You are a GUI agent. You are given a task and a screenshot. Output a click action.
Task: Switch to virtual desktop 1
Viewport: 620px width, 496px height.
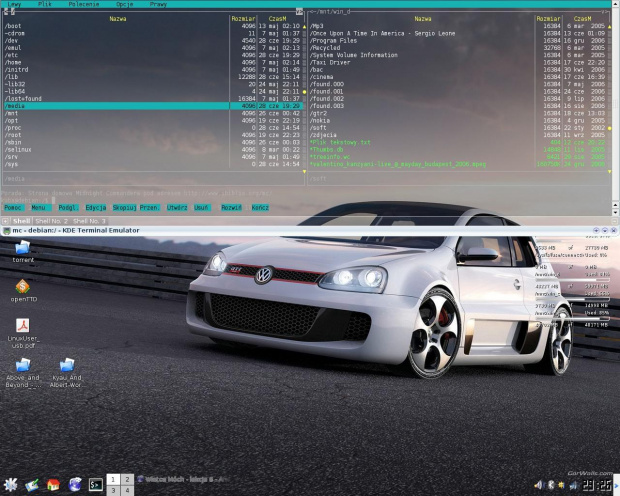113,479
